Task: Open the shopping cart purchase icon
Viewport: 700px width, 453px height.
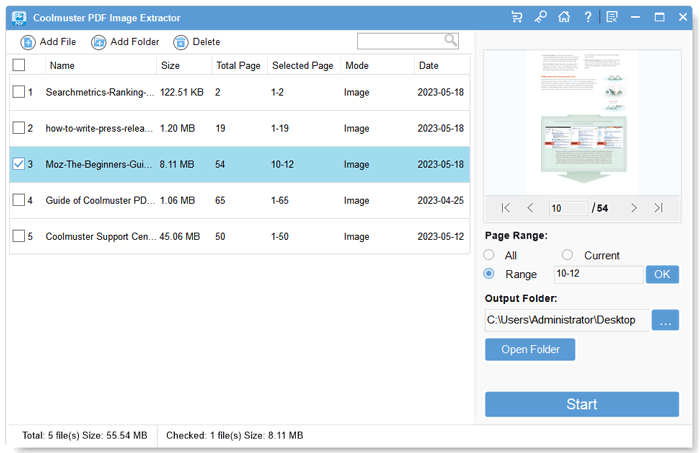Action: click(517, 17)
